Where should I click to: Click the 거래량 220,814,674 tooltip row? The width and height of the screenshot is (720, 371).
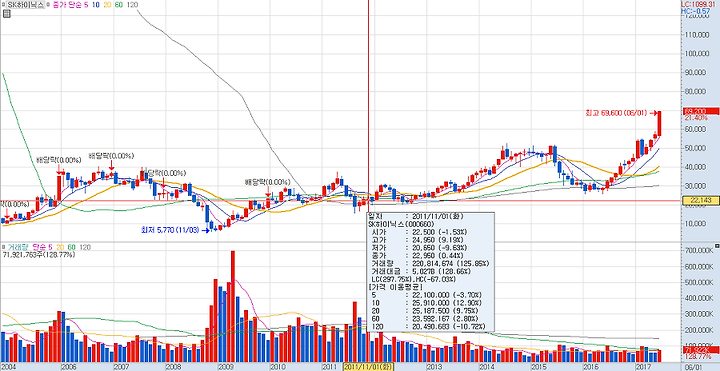coord(430,264)
